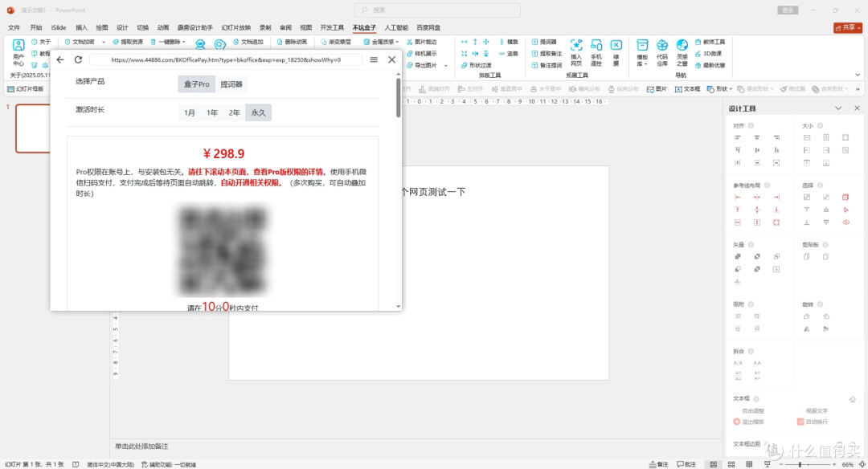The image size is (868, 469).
Task: Collapse the ribbon with the chevron
Action: tap(858, 75)
